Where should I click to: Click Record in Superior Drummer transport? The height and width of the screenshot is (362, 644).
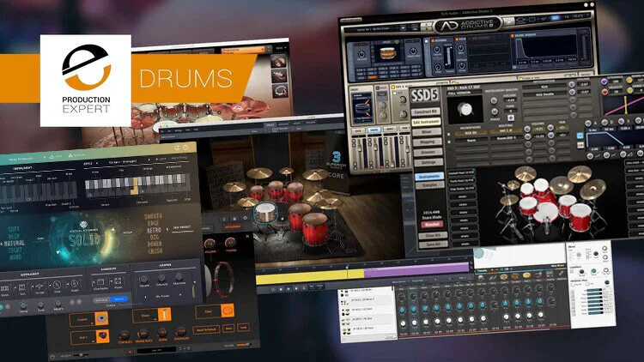click(x=296, y=288)
